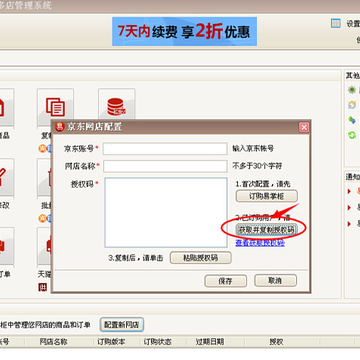
Task: Click the green refresh icon in 其他 panel
Action: 352,135
